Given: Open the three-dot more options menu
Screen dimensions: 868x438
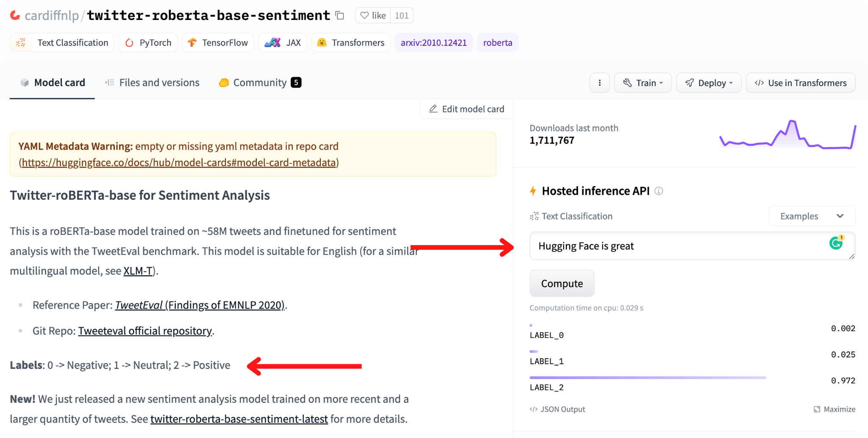Looking at the screenshot, I should (x=599, y=83).
